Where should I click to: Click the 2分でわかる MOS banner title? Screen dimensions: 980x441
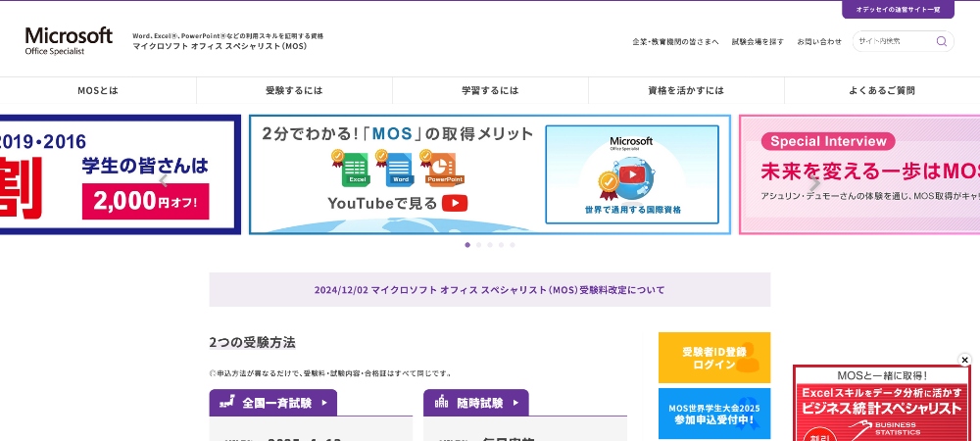pyautogui.click(x=398, y=133)
